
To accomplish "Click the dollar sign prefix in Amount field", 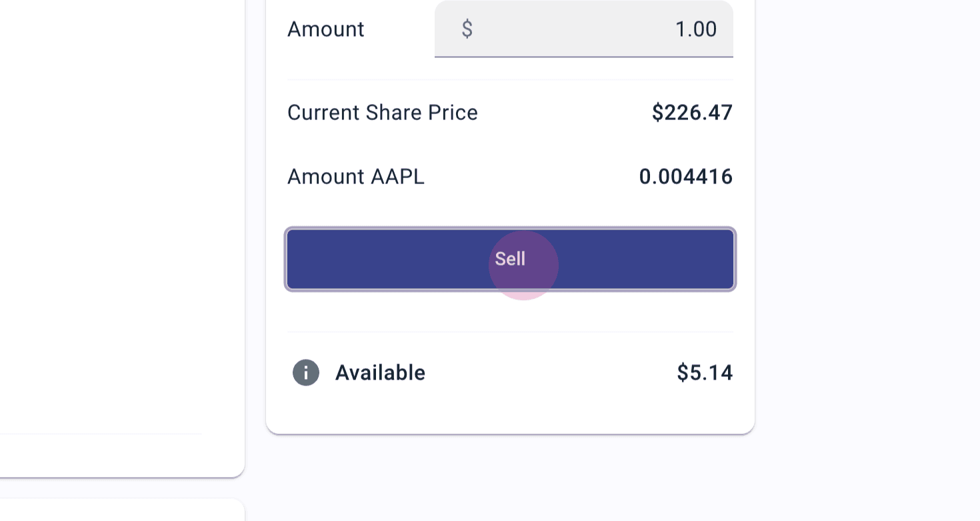I will [x=467, y=29].
